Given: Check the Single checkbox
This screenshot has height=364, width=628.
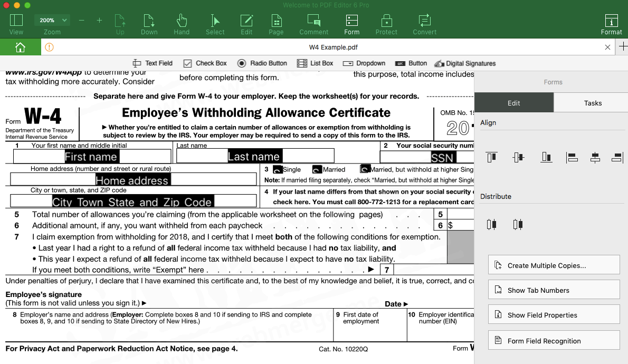Looking at the screenshot, I should pos(278,169).
